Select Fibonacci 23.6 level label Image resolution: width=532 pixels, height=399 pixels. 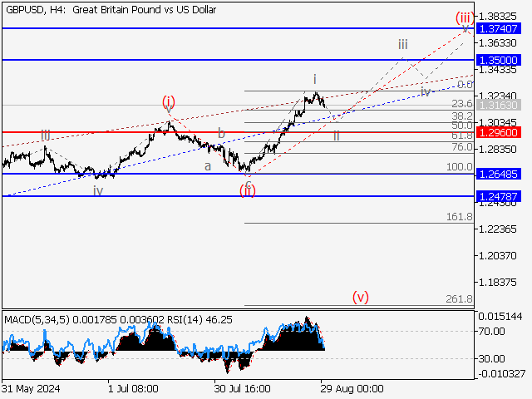click(x=462, y=103)
